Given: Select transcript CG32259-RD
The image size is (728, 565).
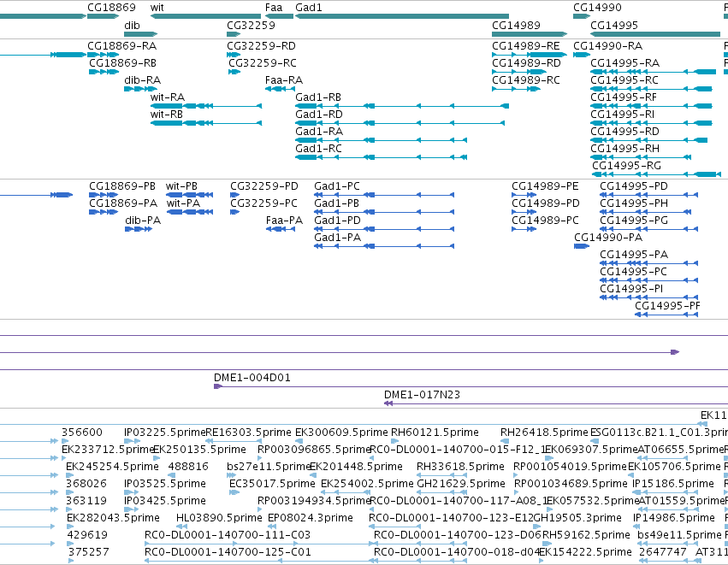Looking at the screenshot, I should (x=261, y=46).
